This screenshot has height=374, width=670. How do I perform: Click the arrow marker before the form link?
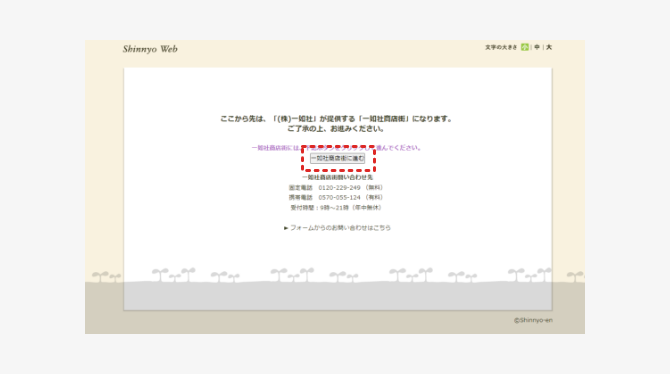(286, 228)
